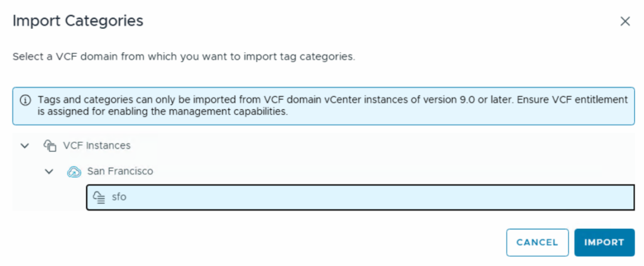Click the sfo domain icon
Image resolution: width=644 pixels, height=266 pixels.
point(99,197)
